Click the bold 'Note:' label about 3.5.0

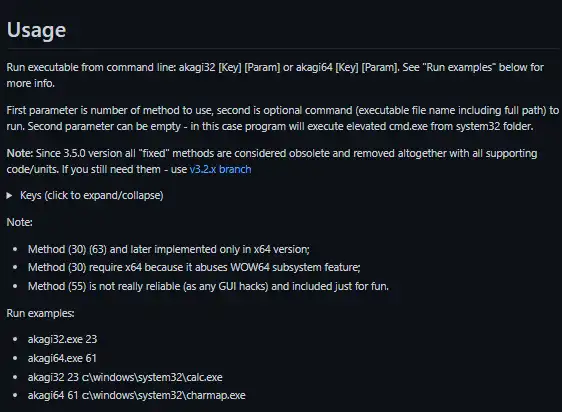(x=20, y=153)
